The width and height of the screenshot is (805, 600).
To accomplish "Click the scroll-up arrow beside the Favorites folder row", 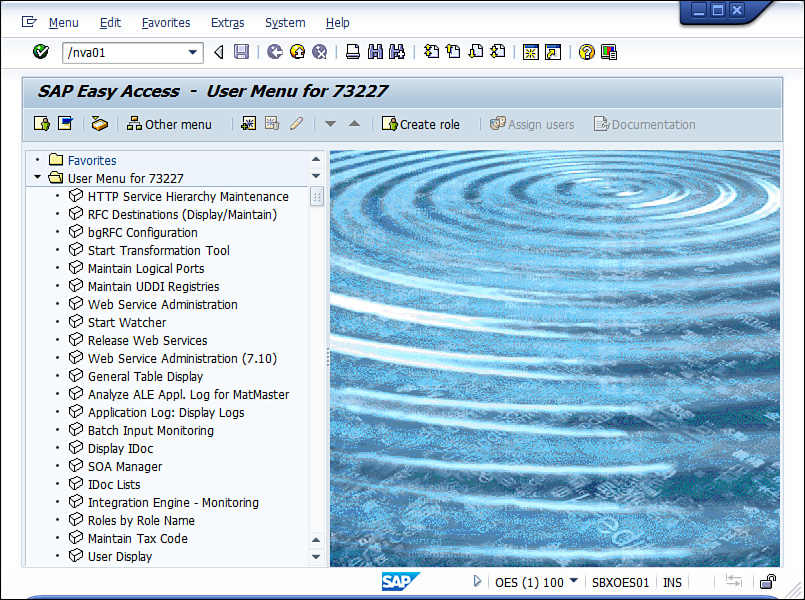I will (x=316, y=160).
